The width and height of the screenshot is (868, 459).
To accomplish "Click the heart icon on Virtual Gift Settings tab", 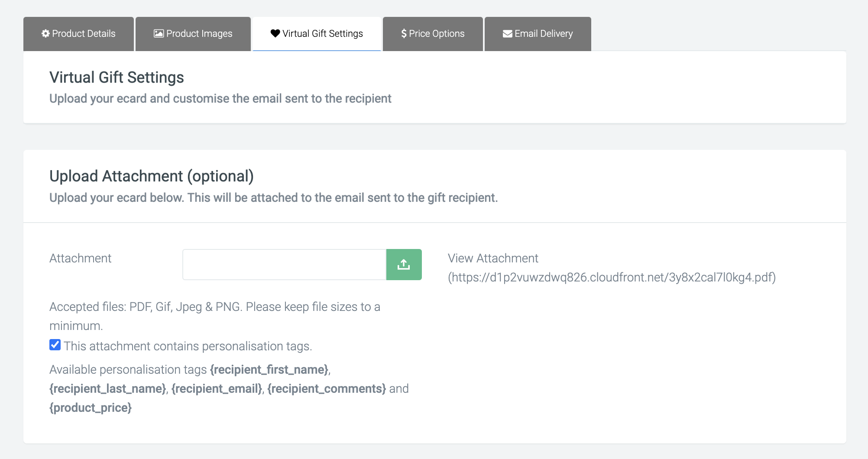I will click(275, 33).
